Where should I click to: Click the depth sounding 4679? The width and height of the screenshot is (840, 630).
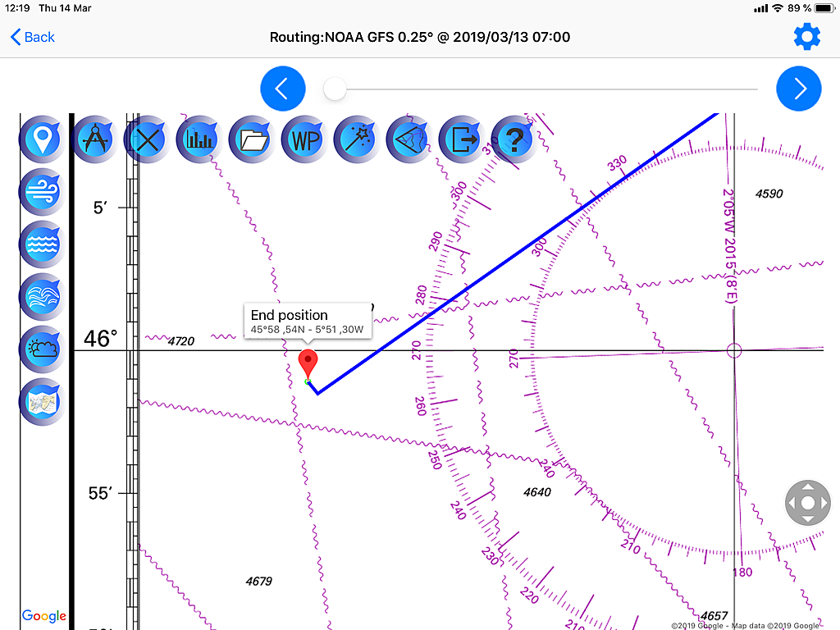click(258, 582)
